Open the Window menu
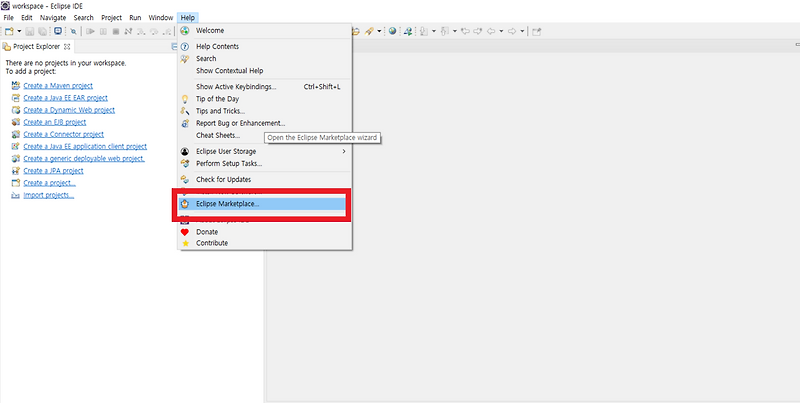Viewport: 800px width, 403px height. (x=161, y=17)
